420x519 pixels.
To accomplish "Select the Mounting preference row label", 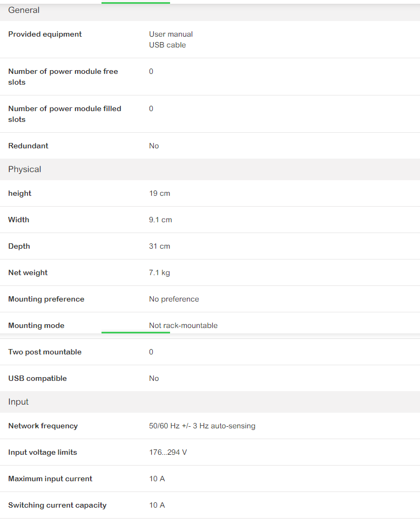I will pos(46,299).
